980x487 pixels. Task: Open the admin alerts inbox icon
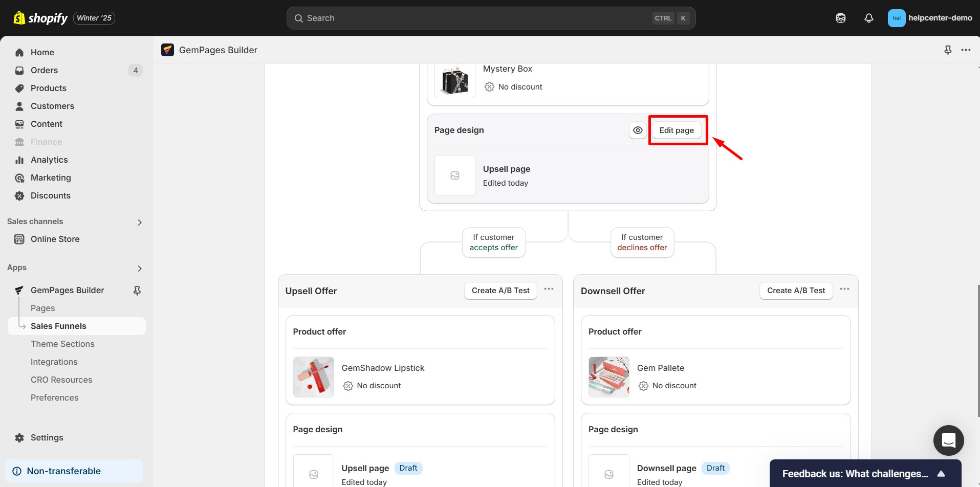tap(840, 18)
